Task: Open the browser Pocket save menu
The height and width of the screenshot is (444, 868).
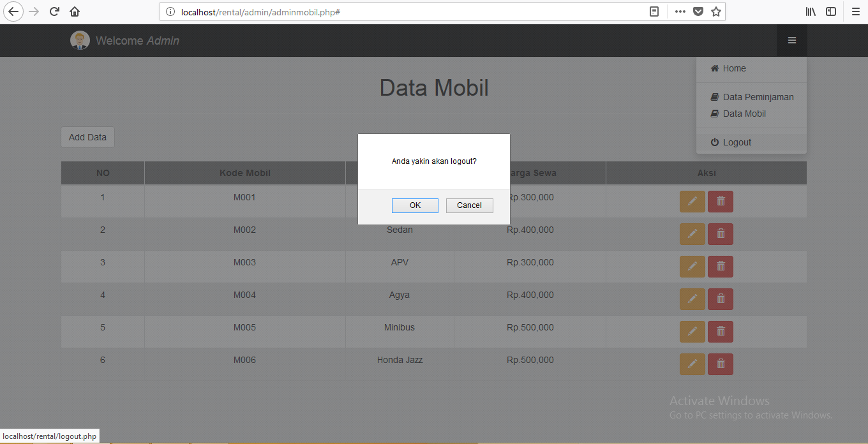Action: point(698,11)
